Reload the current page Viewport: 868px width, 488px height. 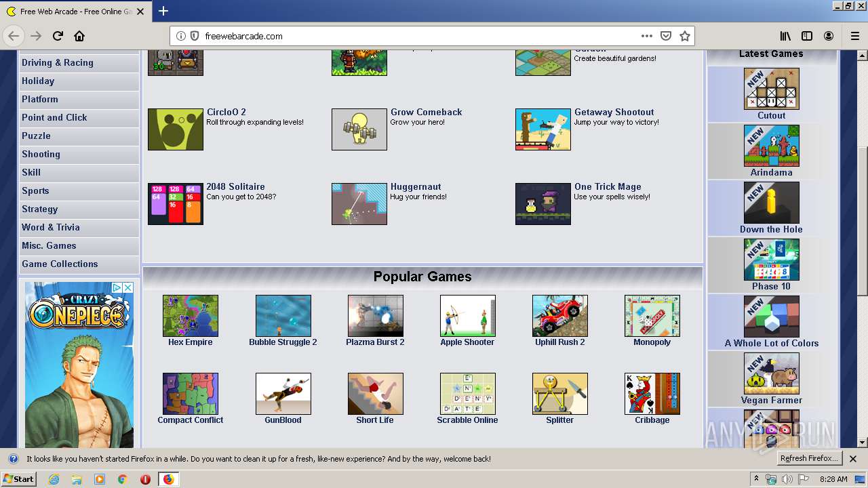click(x=58, y=36)
